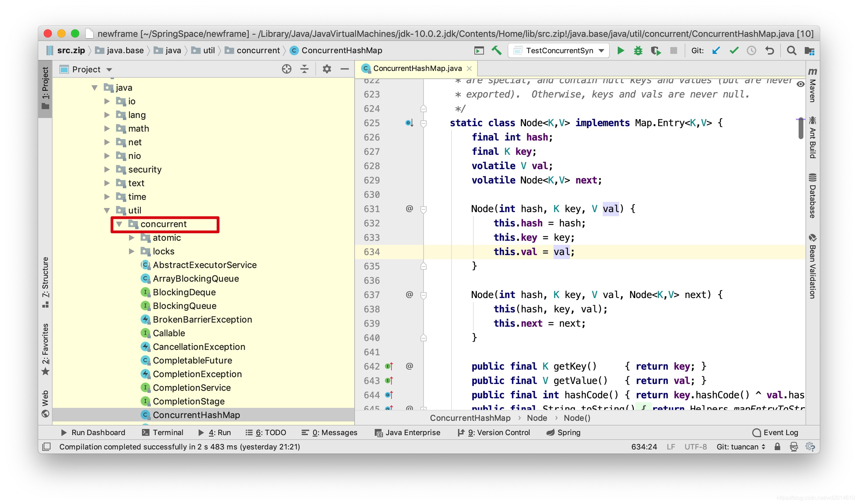858x504 pixels.
Task: Click UTF-8 encoding in status bar
Action: [696, 447]
